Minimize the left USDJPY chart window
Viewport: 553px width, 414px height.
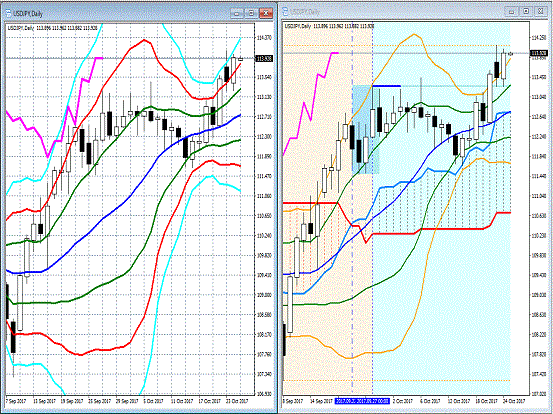click(x=237, y=13)
